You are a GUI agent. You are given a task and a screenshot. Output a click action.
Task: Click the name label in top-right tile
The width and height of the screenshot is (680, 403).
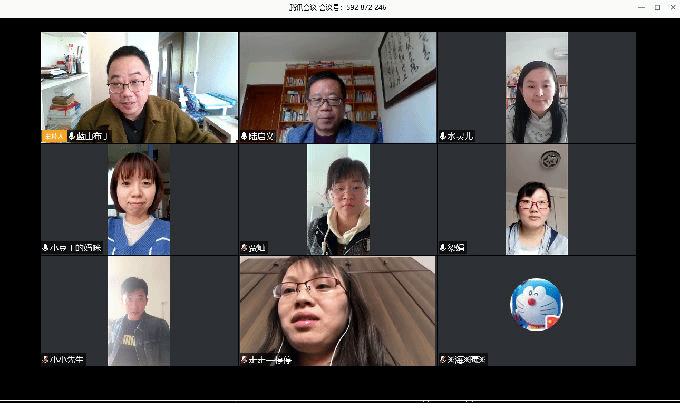point(461,136)
